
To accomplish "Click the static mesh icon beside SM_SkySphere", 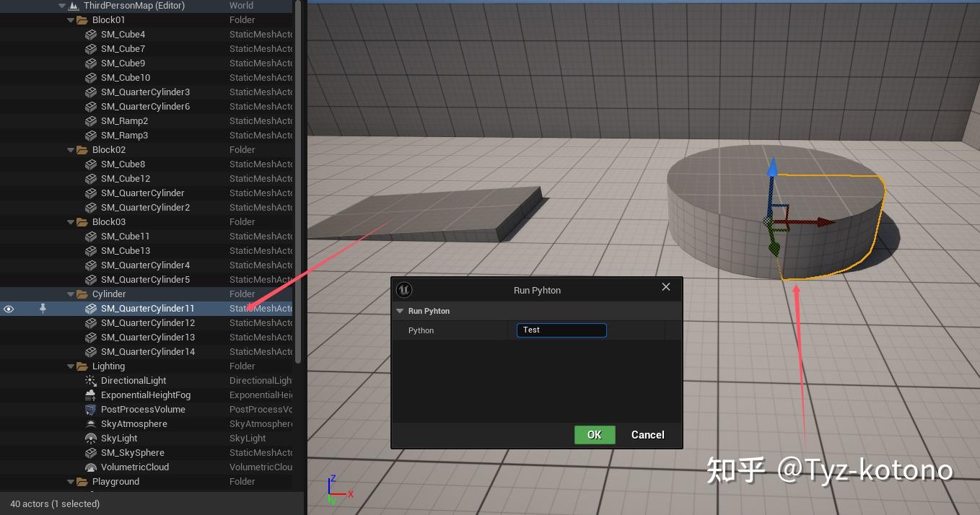I will coord(91,452).
